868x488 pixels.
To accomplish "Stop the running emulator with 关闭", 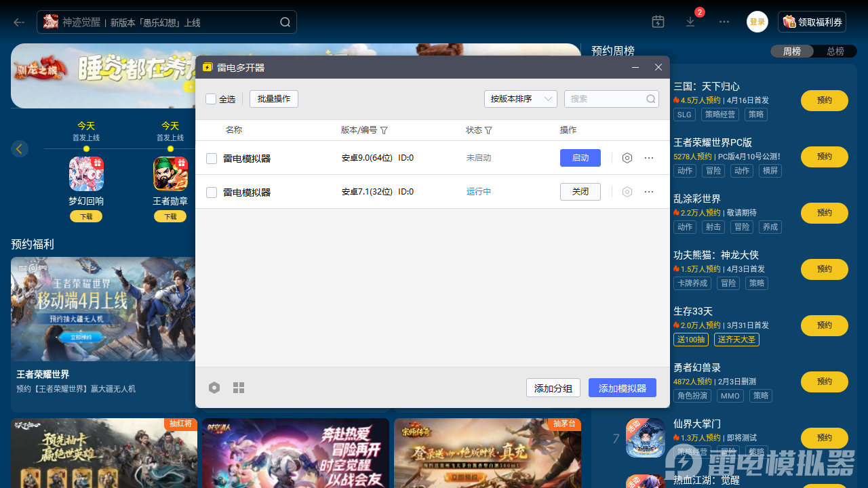I will (x=580, y=192).
